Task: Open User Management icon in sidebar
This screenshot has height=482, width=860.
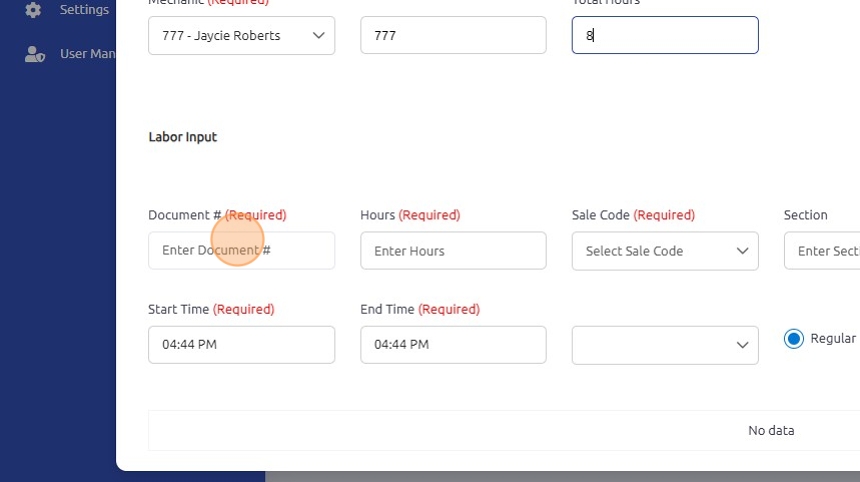Action: tap(35, 54)
